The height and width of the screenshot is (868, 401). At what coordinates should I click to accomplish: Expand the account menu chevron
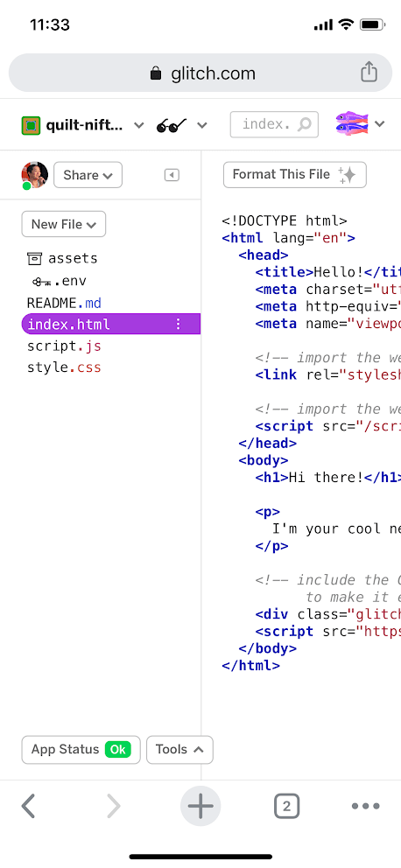click(x=379, y=124)
